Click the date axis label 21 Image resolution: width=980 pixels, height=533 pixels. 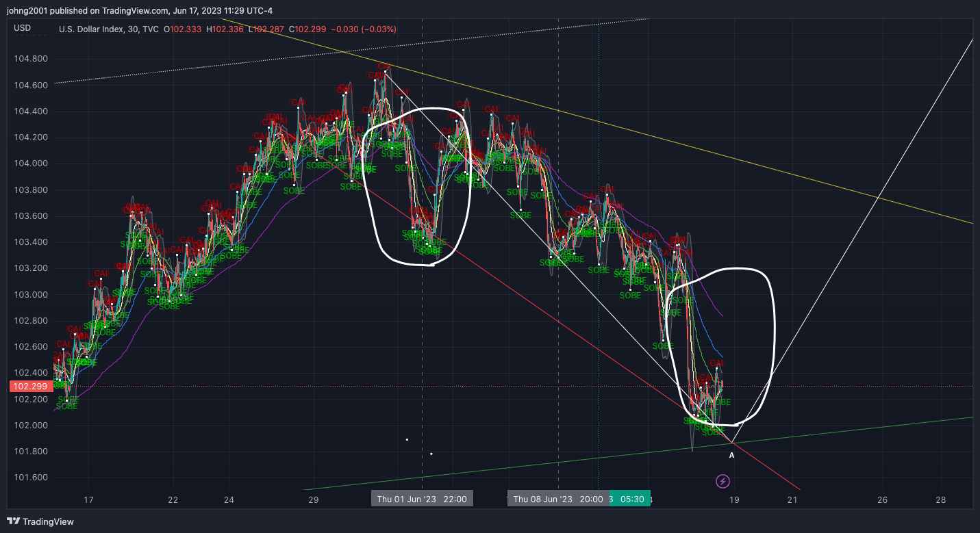[792, 500]
